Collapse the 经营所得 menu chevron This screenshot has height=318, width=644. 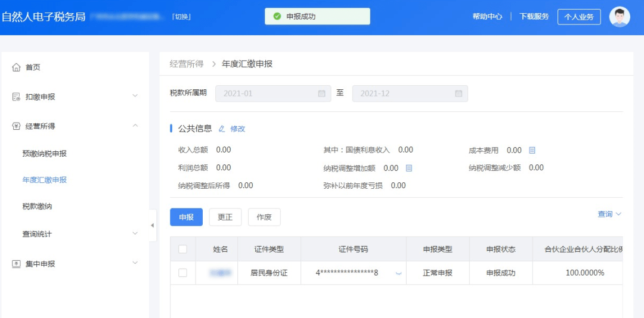tap(135, 125)
